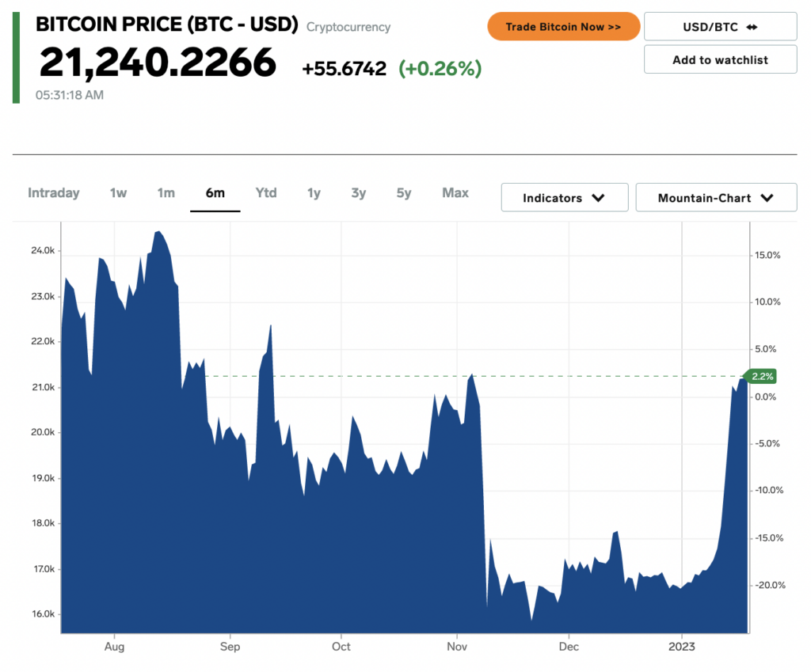This screenshot has height=672, width=811.
Task: Click the -15.0% percent axis label
Action: [x=768, y=539]
